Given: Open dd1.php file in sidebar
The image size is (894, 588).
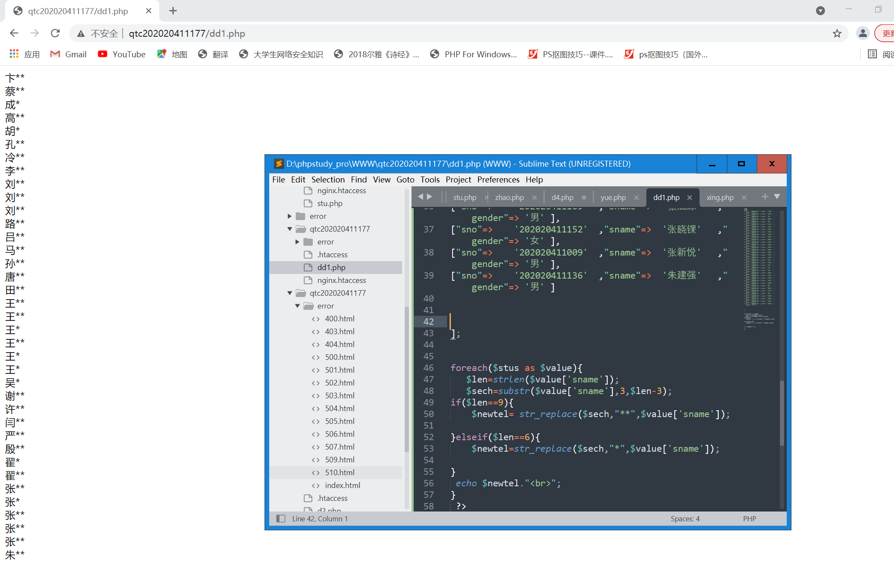Looking at the screenshot, I should tap(331, 267).
